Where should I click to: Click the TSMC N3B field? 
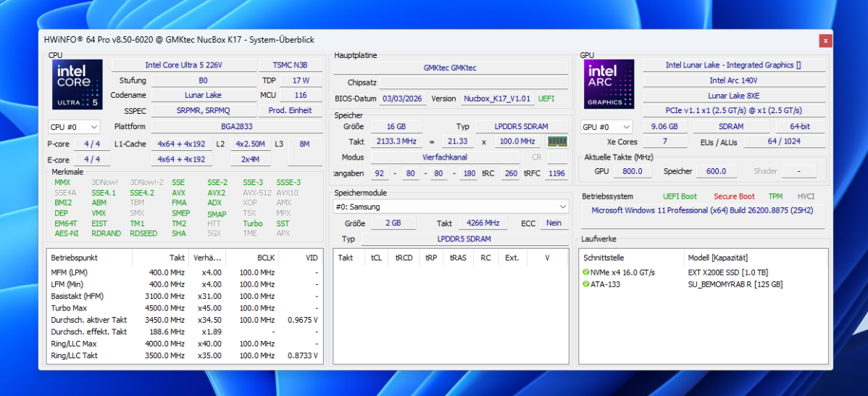(x=291, y=65)
